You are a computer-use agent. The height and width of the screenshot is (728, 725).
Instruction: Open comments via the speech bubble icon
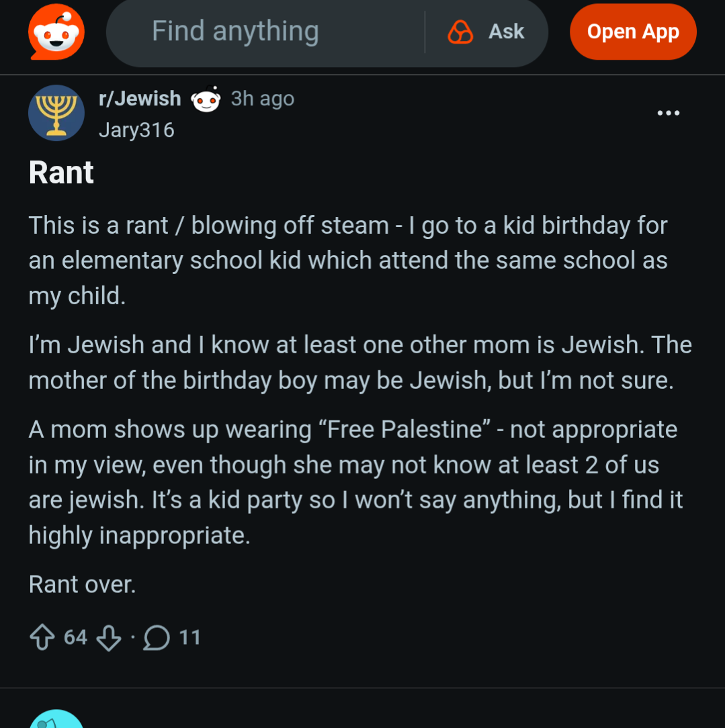click(x=157, y=637)
